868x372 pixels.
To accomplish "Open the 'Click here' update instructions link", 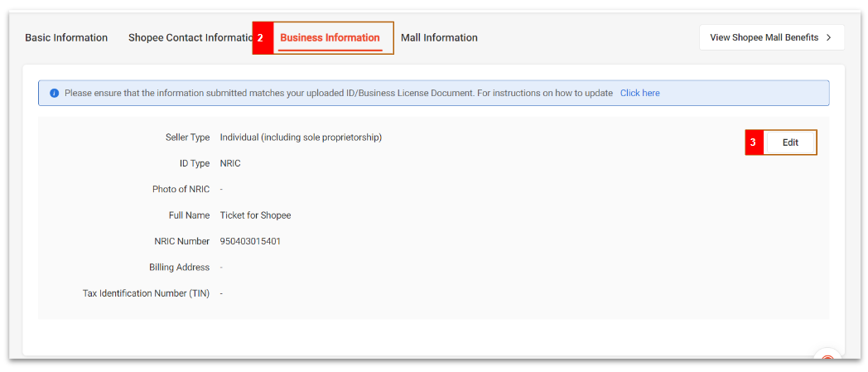I will (x=639, y=94).
